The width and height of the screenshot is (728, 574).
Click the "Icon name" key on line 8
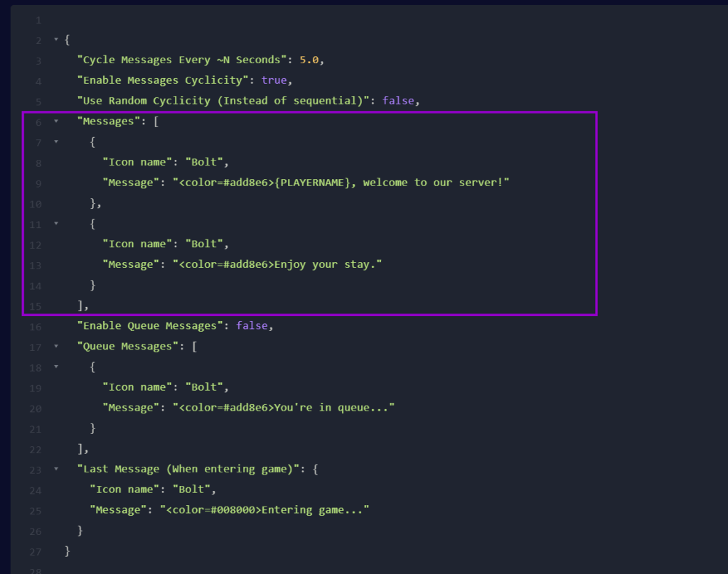(137, 162)
